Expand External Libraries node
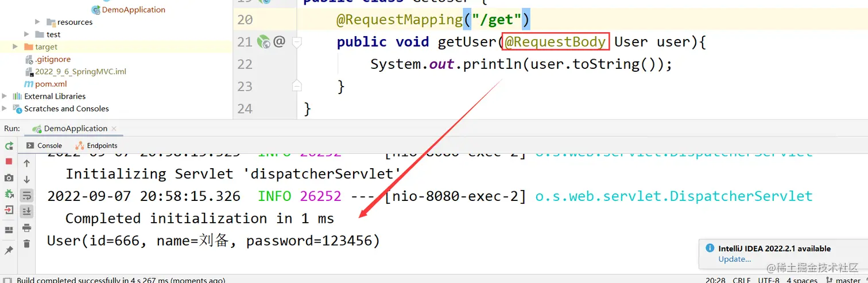868x283 pixels. (5, 96)
